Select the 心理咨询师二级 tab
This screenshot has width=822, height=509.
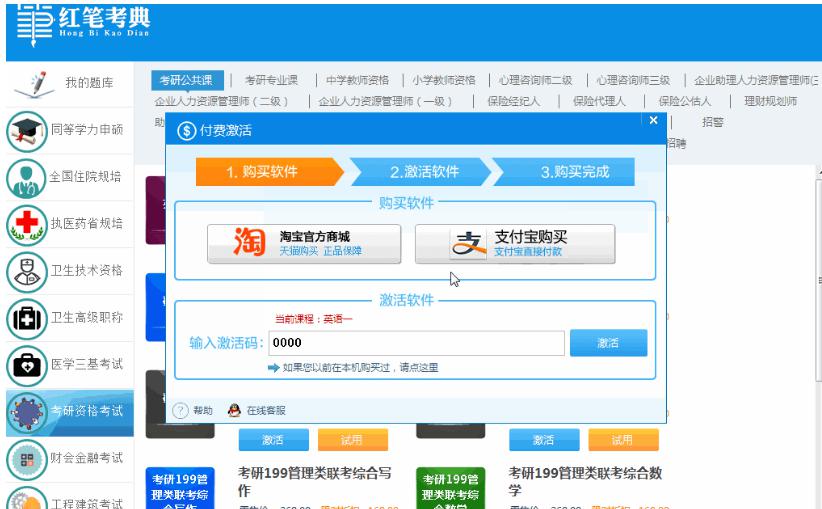point(535,80)
